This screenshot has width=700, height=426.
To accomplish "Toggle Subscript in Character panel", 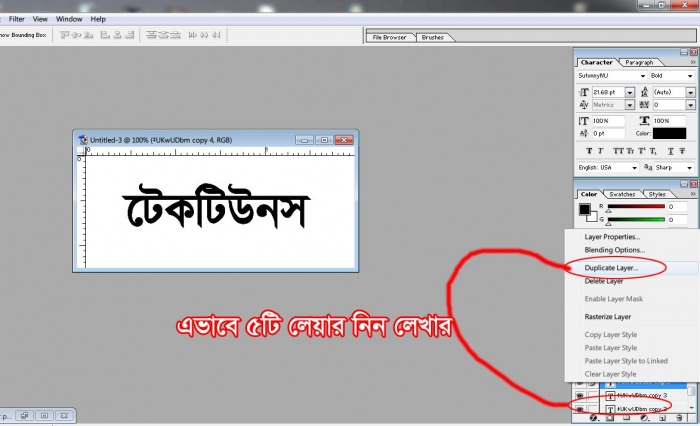I will 653,151.
